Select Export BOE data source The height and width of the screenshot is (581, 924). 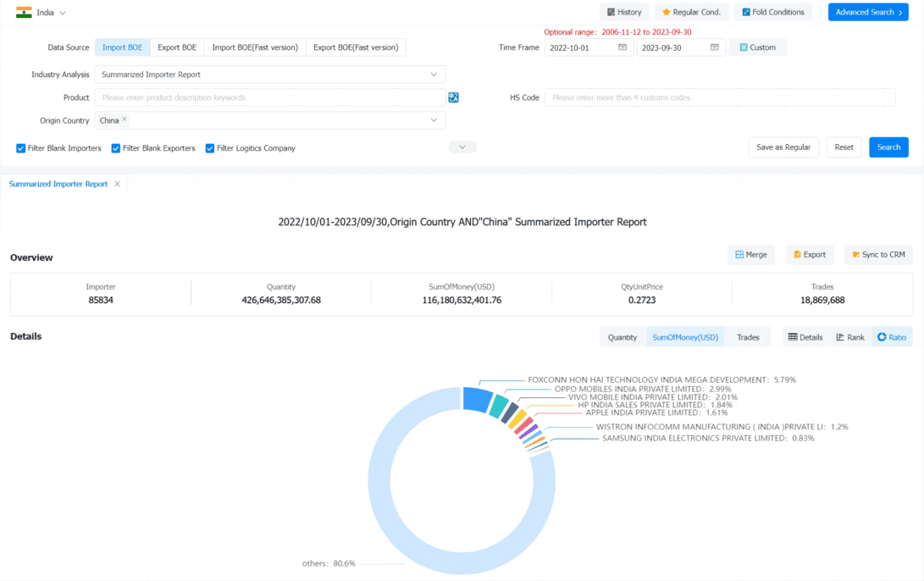177,47
